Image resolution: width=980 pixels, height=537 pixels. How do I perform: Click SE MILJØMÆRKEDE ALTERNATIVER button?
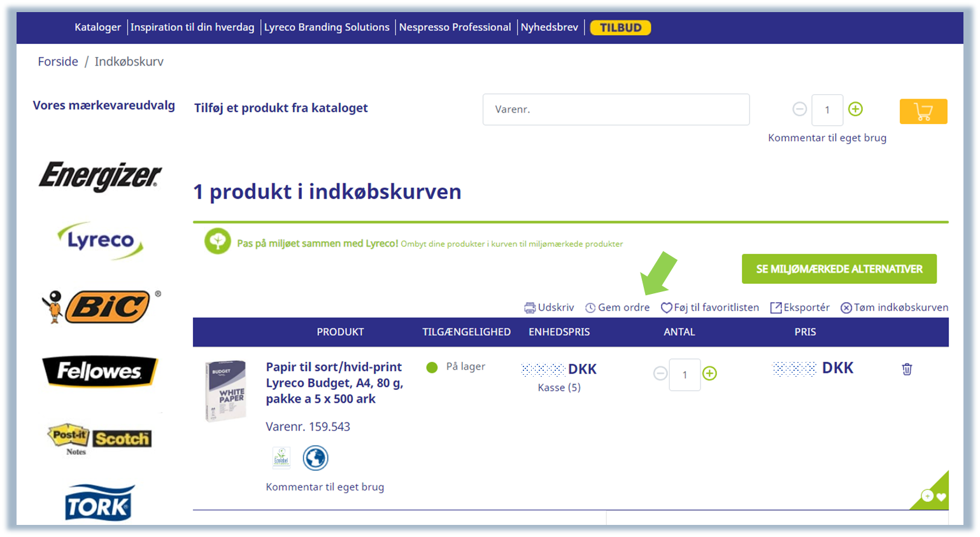(839, 269)
